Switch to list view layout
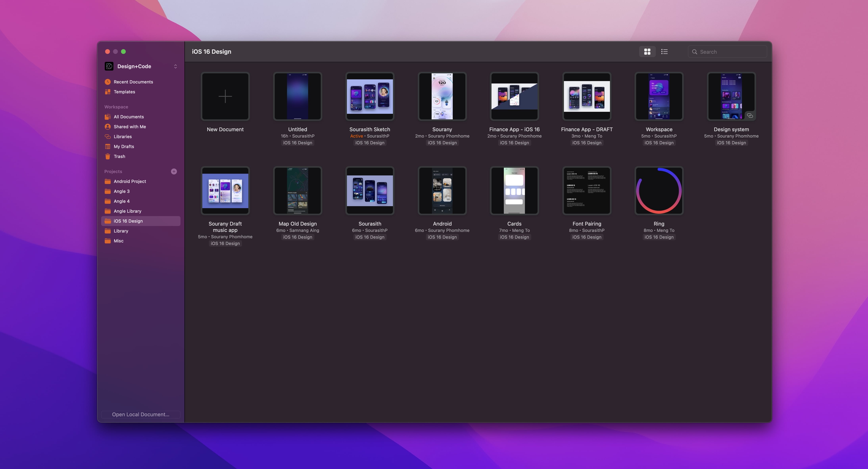Image resolution: width=868 pixels, height=469 pixels. click(664, 52)
